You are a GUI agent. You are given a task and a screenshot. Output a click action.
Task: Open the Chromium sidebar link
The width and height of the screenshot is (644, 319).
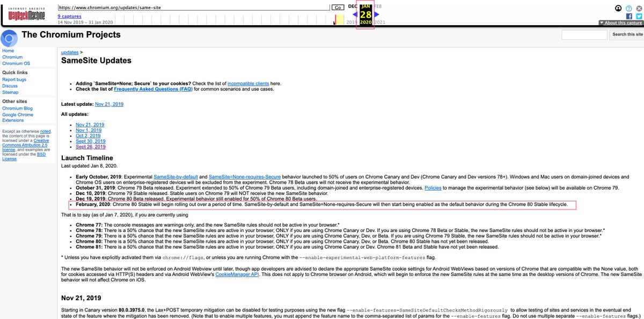(x=12, y=57)
